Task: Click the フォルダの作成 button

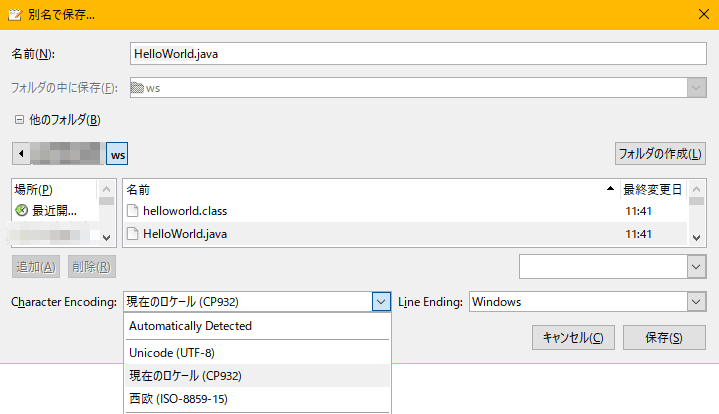Action: coord(660,154)
